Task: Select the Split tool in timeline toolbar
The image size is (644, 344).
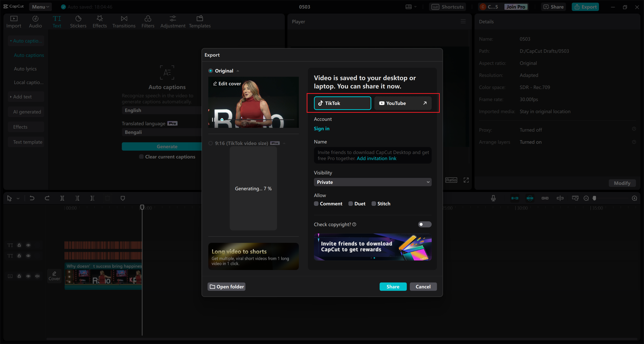Action: pos(62,198)
